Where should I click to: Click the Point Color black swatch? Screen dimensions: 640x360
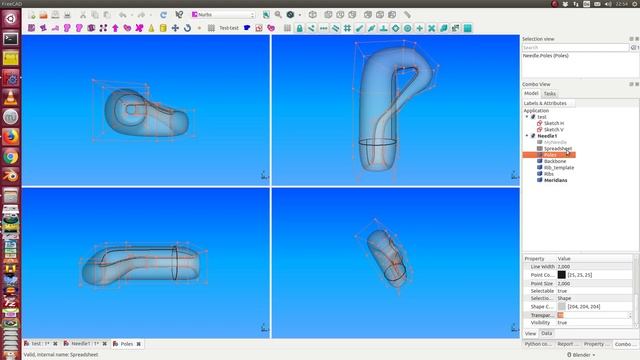(562, 275)
